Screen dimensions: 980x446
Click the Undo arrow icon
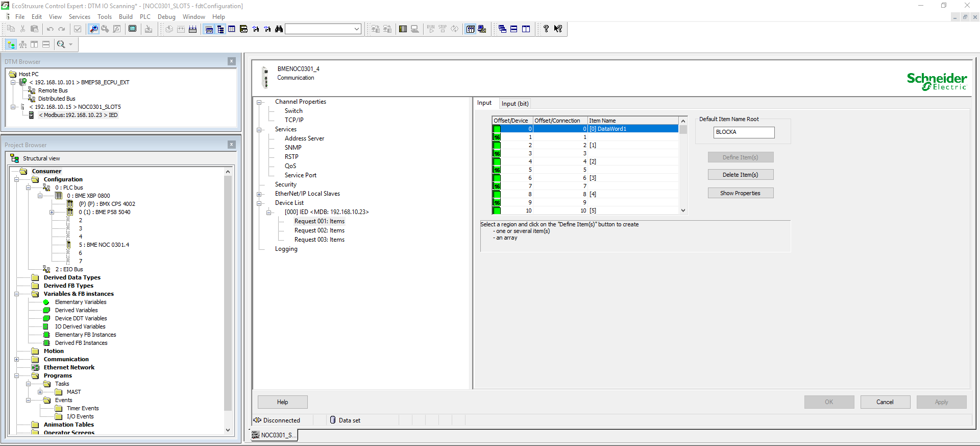tap(50, 29)
